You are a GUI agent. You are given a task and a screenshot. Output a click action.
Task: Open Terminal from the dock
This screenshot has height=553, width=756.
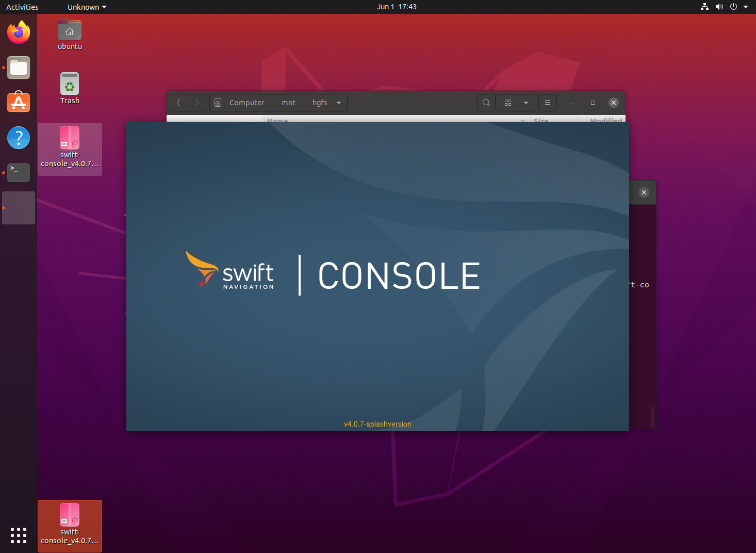(19, 173)
